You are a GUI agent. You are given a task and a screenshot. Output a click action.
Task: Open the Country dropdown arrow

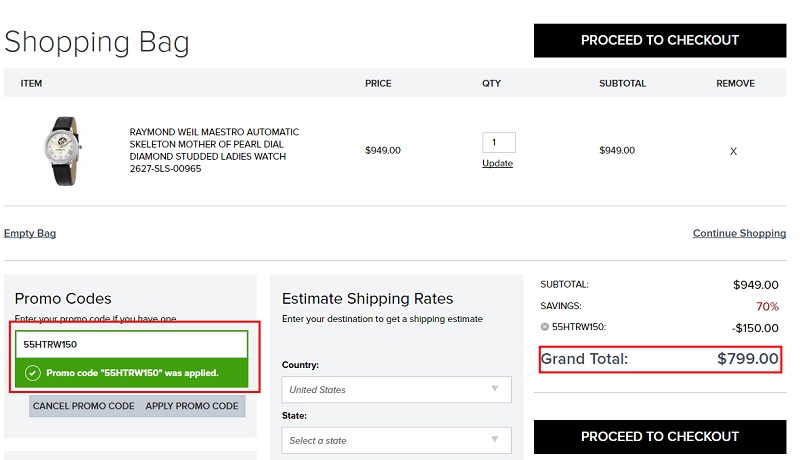tap(494, 389)
